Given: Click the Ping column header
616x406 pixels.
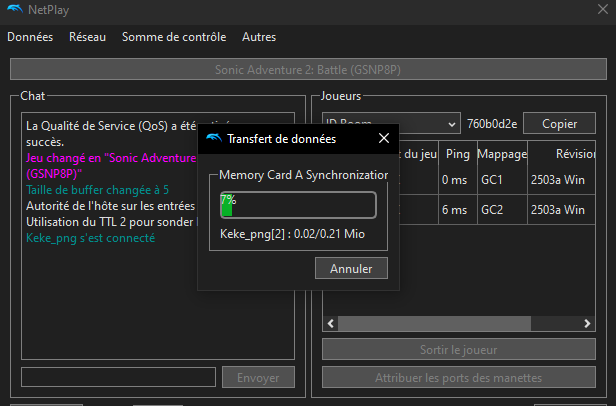Looking at the screenshot, I should tap(458, 154).
